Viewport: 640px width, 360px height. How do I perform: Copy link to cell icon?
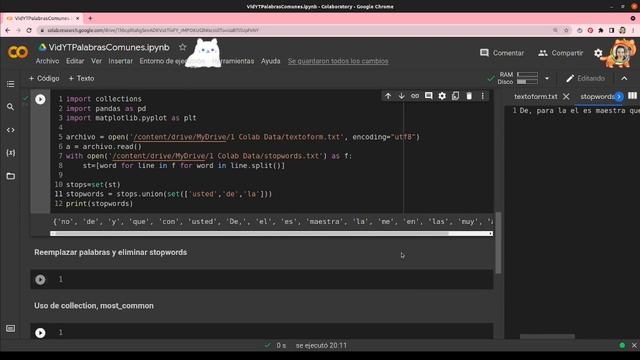click(x=415, y=96)
